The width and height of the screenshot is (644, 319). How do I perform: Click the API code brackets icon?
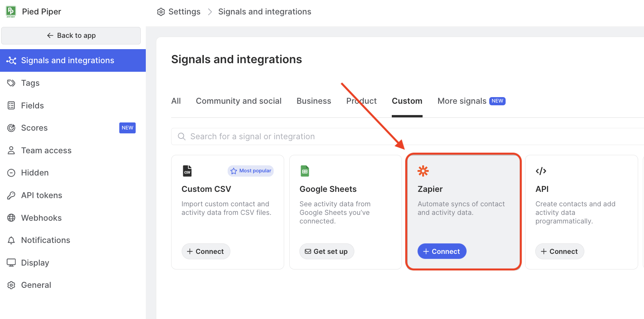click(541, 171)
